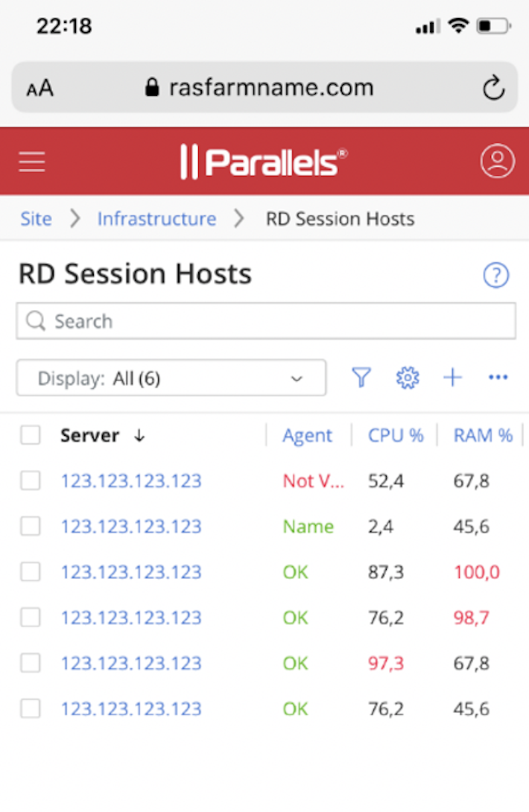
Task: Click the 22:18 clock in status bar
Action: click(64, 26)
